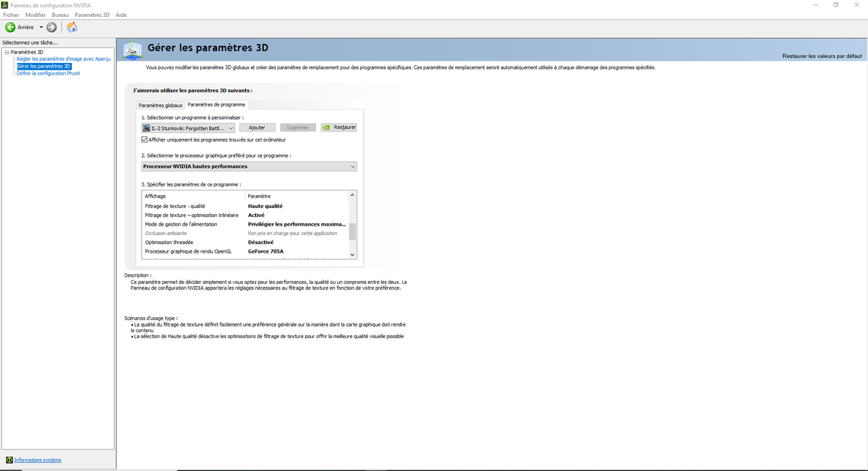Open the Bureau menu

60,15
